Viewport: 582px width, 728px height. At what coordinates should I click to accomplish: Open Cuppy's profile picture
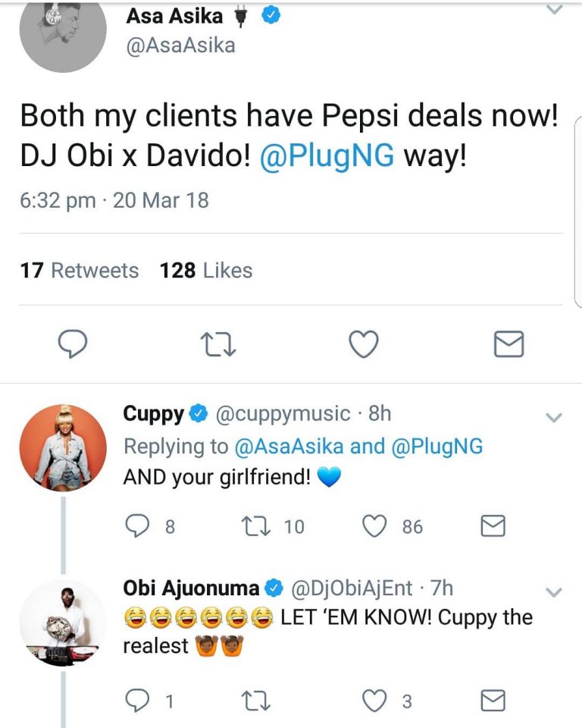pos(62,447)
